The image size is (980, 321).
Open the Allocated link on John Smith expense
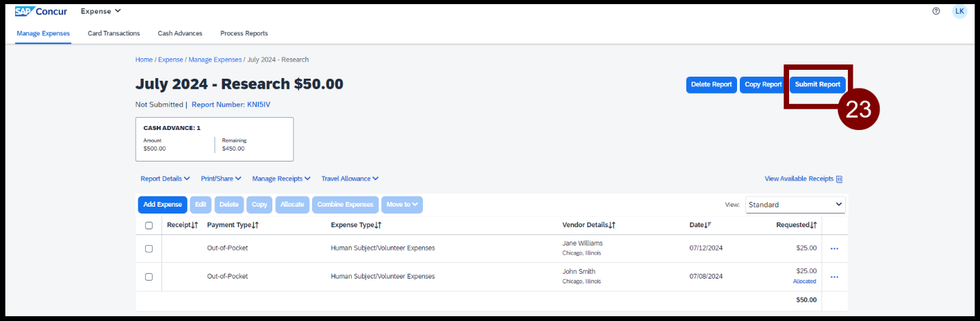pos(805,281)
